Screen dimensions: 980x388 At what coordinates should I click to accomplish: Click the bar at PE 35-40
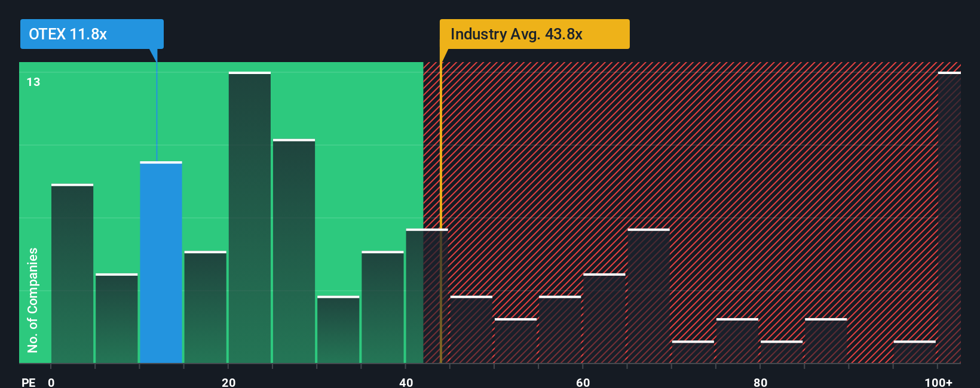tap(383, 307)
